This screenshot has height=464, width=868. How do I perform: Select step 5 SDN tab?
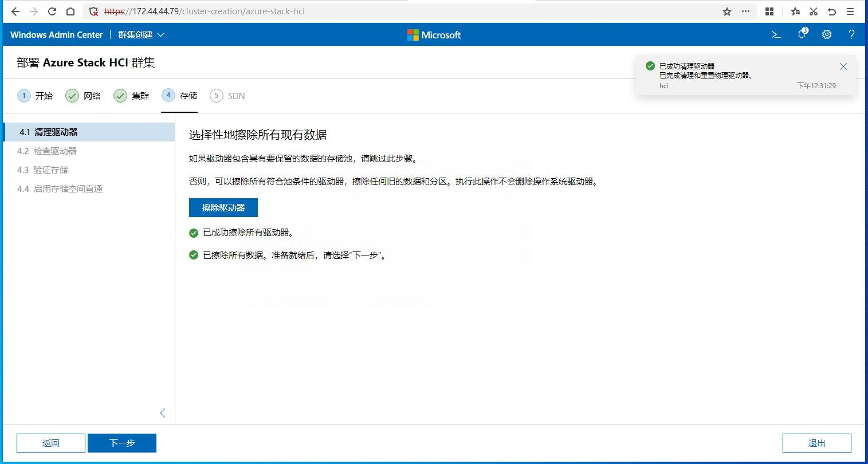point(227,96)
